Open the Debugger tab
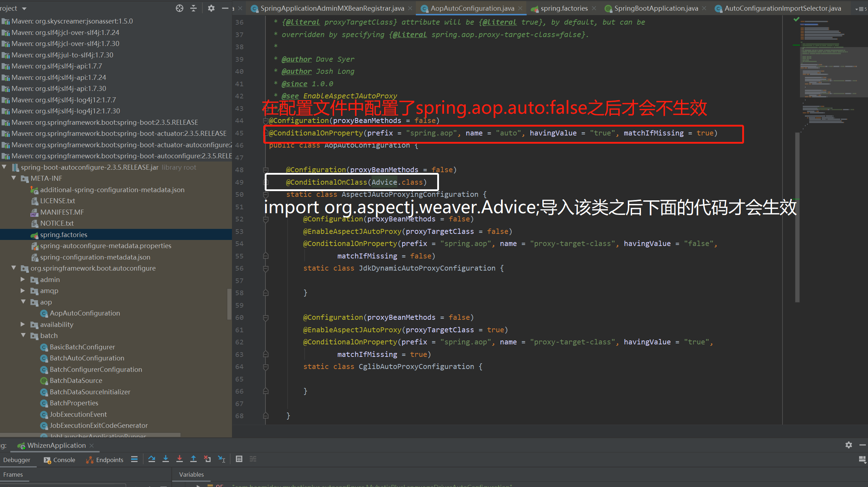The width and height of the screenshot is (868, 487). (17, 460)
